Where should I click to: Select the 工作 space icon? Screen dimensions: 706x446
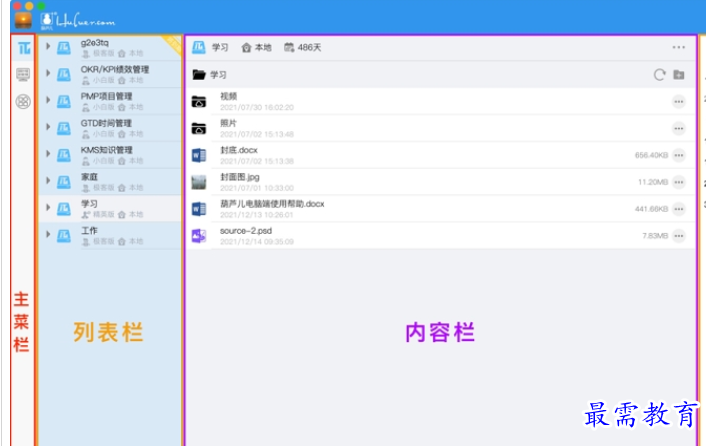point(63,236)
